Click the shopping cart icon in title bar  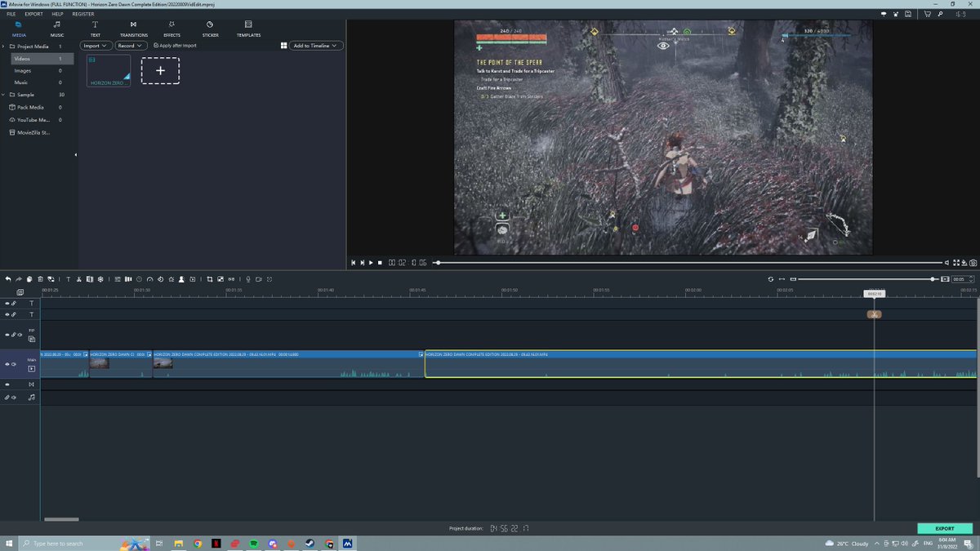click(928, 14)
